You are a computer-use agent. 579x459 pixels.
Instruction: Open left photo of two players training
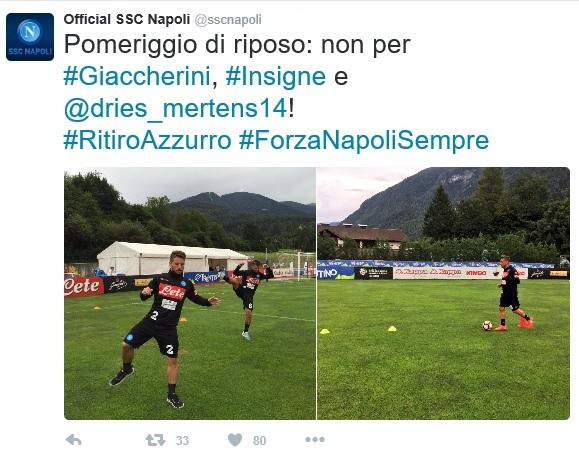[190, 294]
